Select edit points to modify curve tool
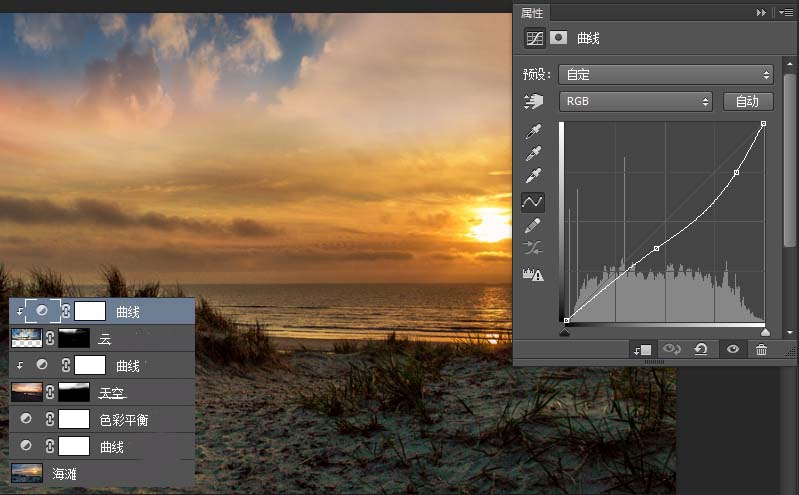This screenshot has width=799, height=495. [x=532, y=202]
